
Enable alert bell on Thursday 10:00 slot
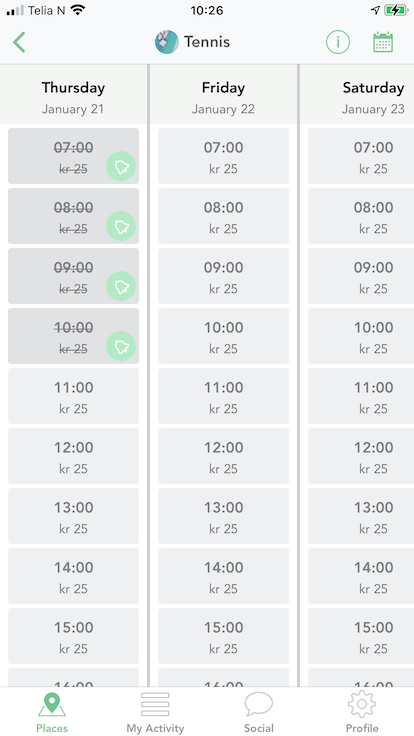(121, 346)
